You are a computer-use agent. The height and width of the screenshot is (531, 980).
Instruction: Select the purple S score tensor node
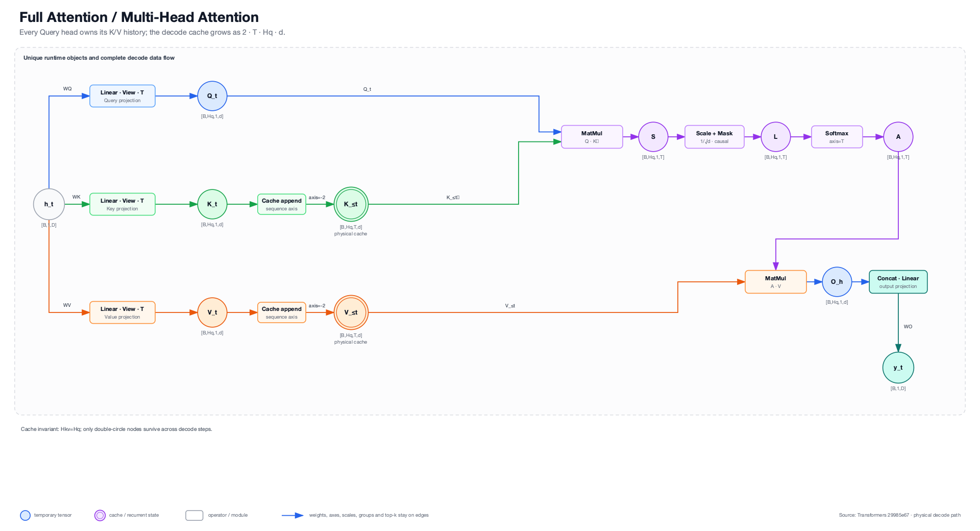coord(653,137)
